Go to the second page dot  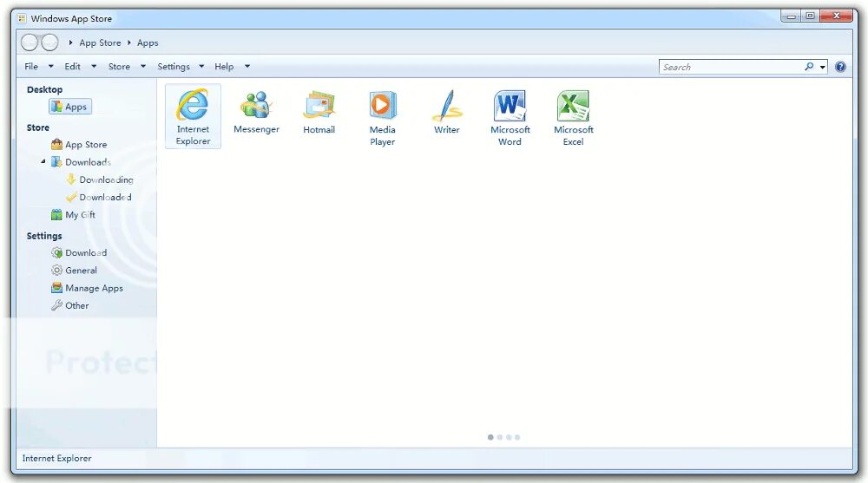point(500,437)
